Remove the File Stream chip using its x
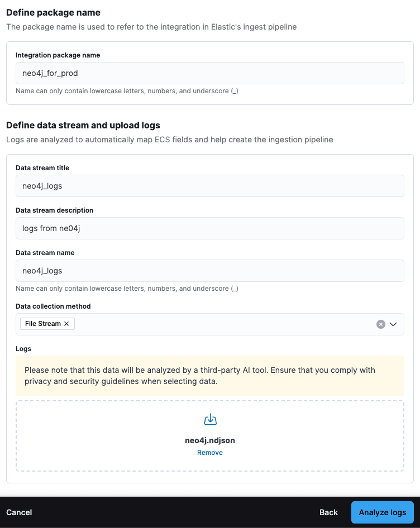This screenshot has width=420, height=528. pyautogui.click(x=66, y=323)
